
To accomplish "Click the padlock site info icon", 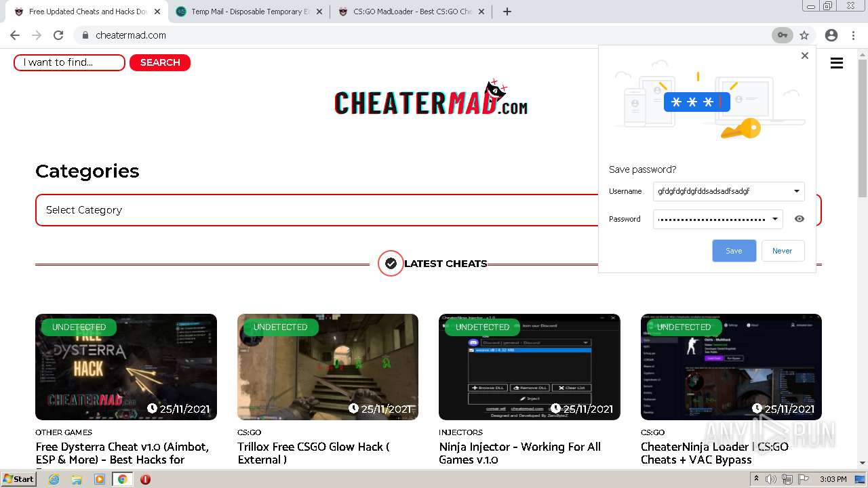I will click(x=85, y=35).
